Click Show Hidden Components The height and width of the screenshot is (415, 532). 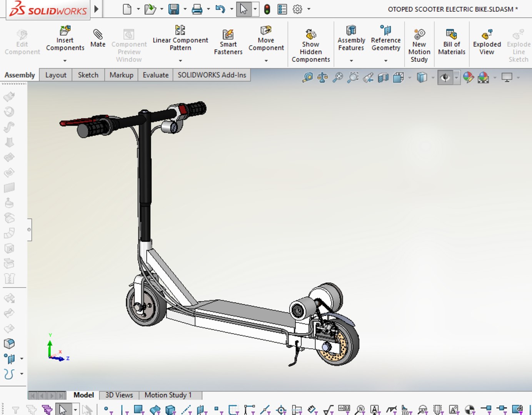[311, 46]
